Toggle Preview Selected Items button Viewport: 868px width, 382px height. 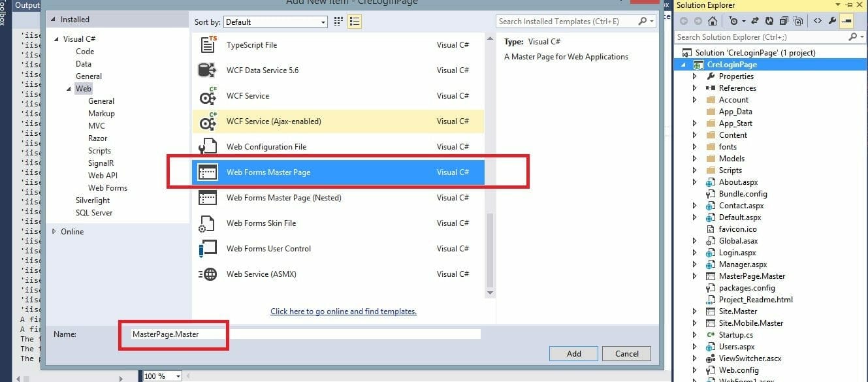(846, 22)
